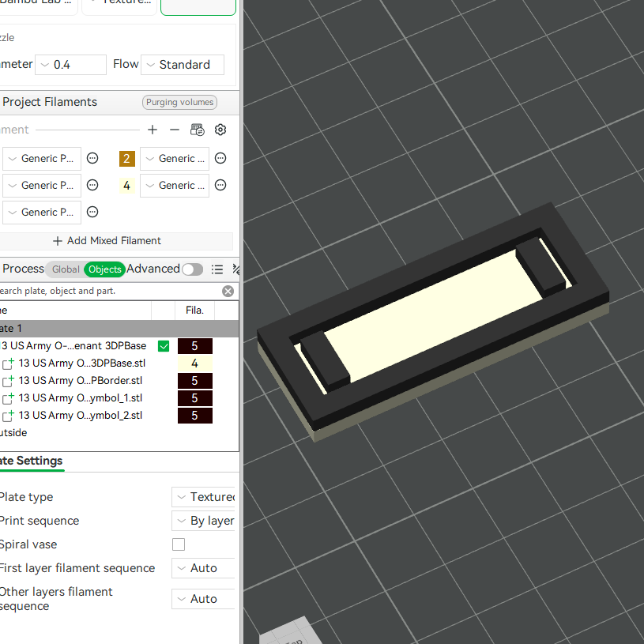Switch process view to Global
The image size is (644, 644).
[66, 269]
